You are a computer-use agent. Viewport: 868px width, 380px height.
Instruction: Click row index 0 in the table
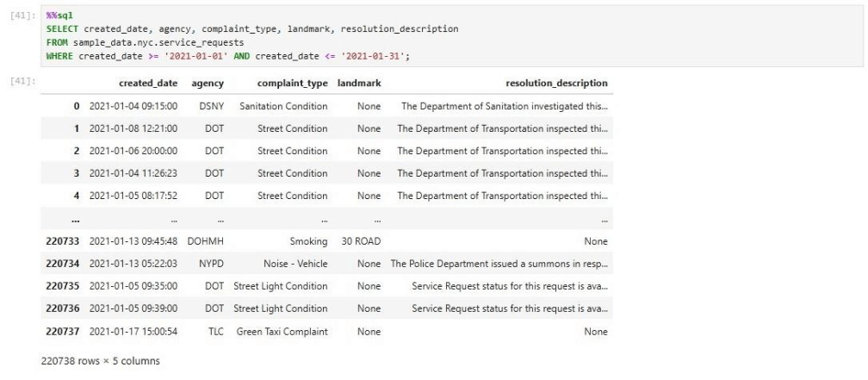coord(78,106)
